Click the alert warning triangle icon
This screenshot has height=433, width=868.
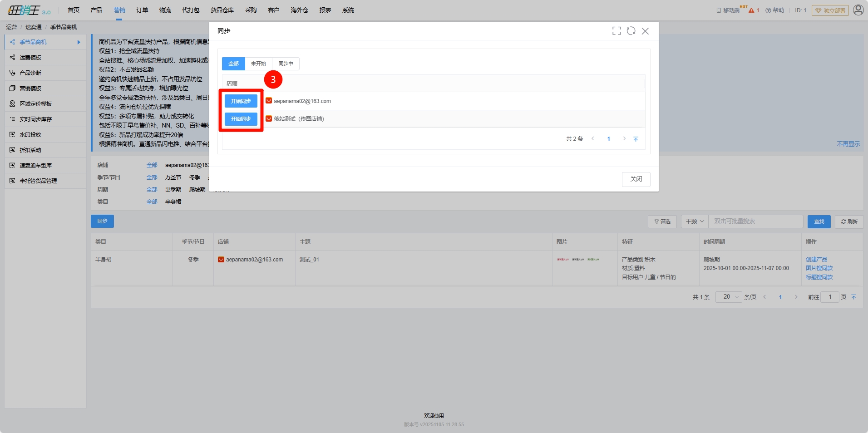pos(751,10)
